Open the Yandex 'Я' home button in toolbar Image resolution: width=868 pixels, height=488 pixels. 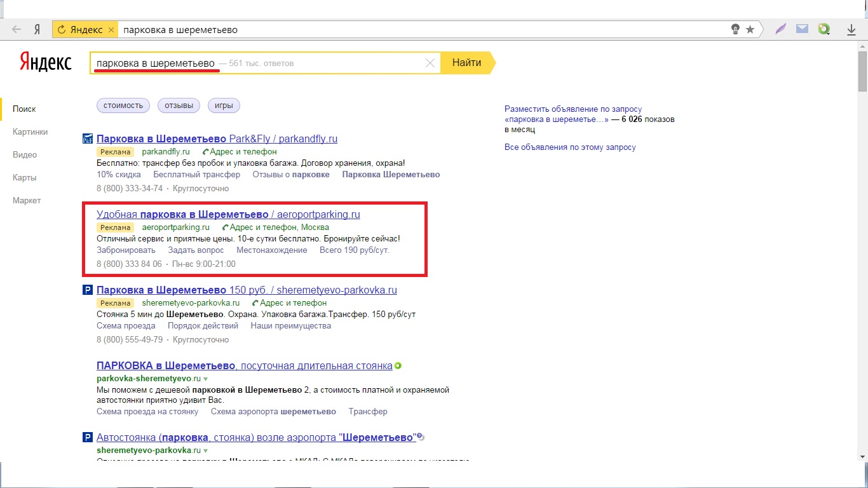37,29
